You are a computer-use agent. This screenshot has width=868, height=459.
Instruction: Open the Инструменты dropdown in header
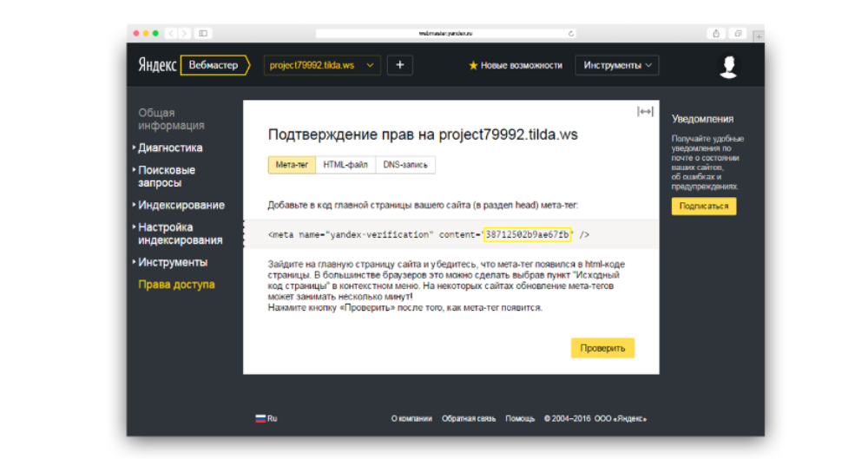tap(616, 65)
